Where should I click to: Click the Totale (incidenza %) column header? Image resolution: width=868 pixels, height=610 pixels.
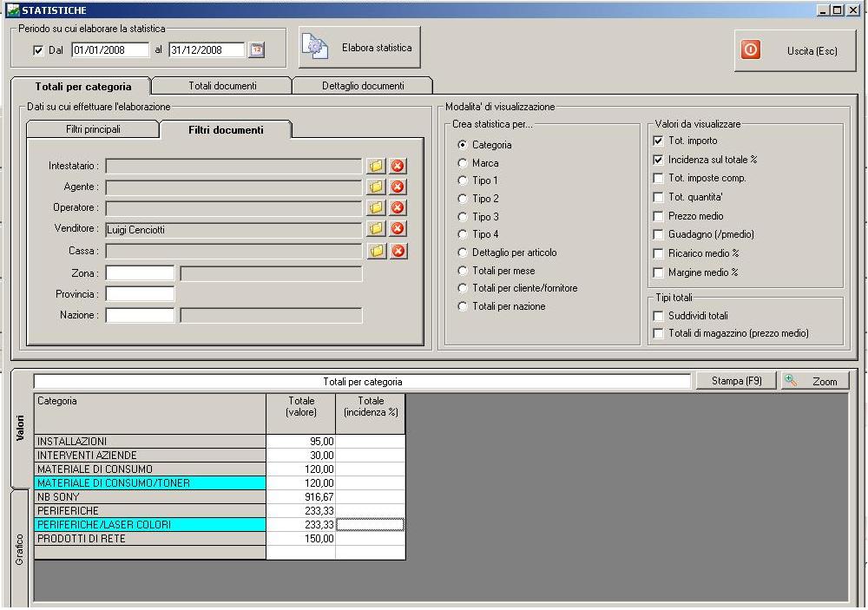tap(371, 414)
